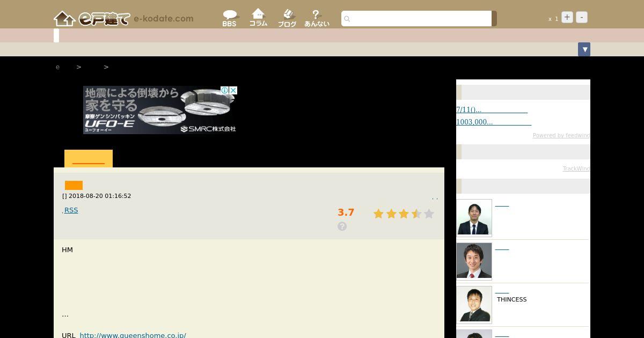Click the e breadcrumb link
644x338 pixels.
click(x=58, y=67)
